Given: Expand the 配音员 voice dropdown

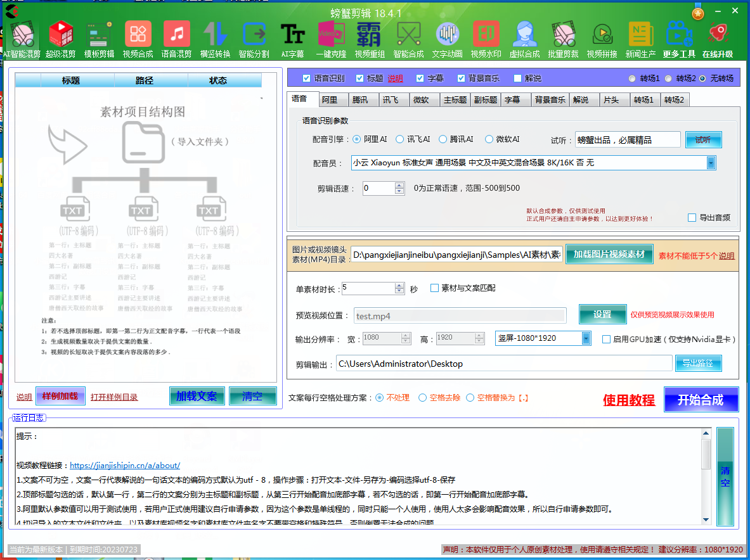Looking at the screenshot, I should click(711, 163).
